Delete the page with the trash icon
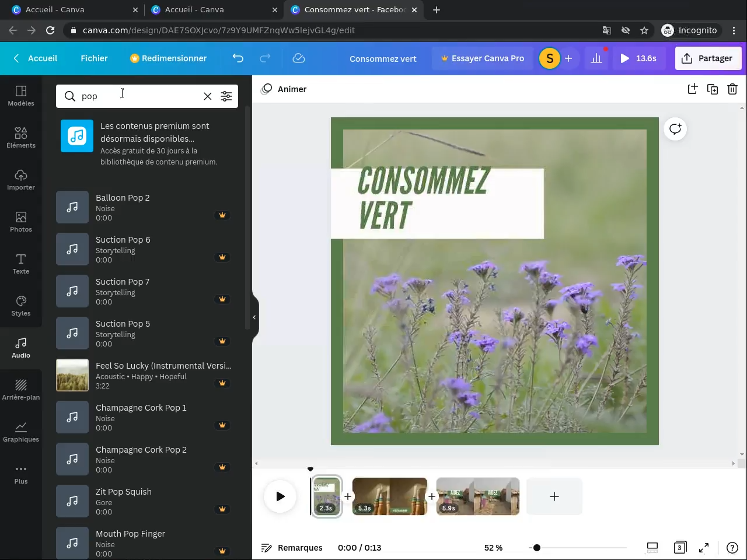Viewport: 747px width, 560px height. click(732, 89)
